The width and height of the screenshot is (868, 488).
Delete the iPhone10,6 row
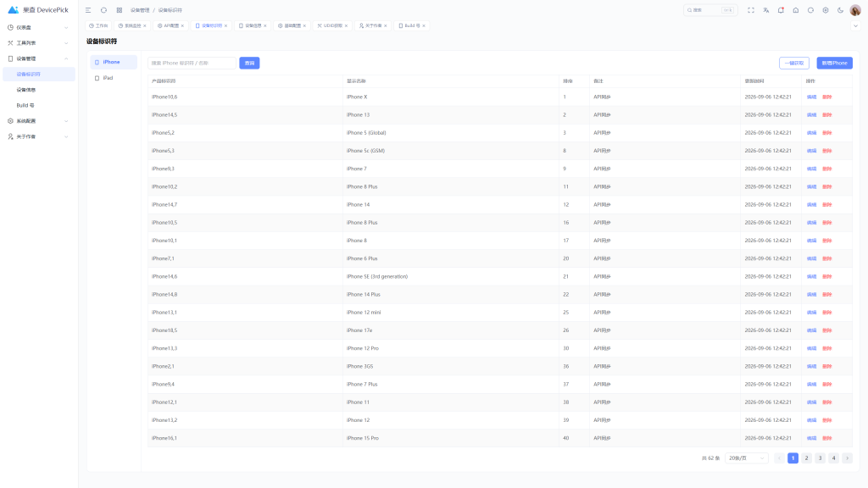pos(826,97)
